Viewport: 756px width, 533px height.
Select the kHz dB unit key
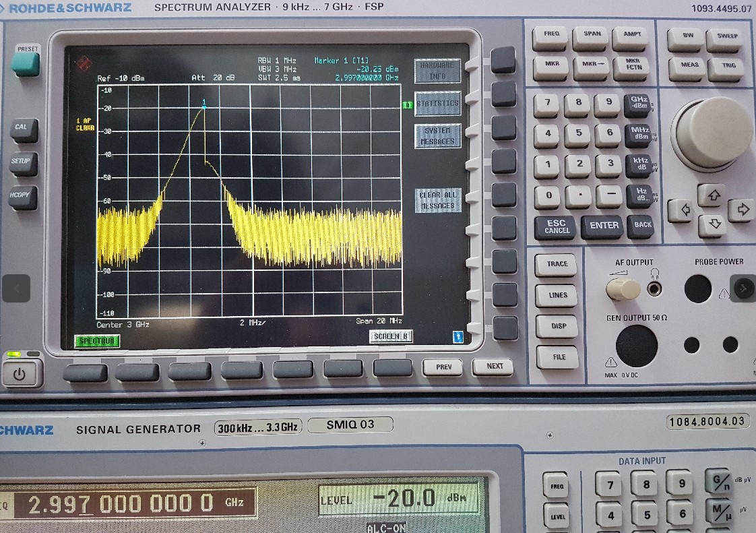point(639,167)
